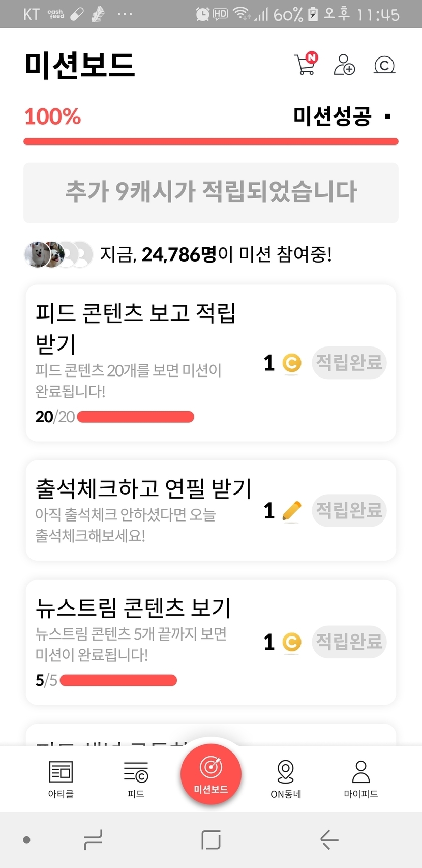Image resolution: width=422 pixels, height=868 pixels.
Task: Open Android recent apps button
Action: pyautogui.click(x=93, y=840)
